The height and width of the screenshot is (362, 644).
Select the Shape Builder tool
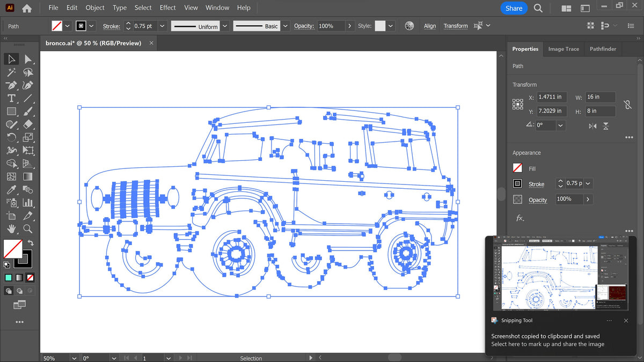(11, 164)
